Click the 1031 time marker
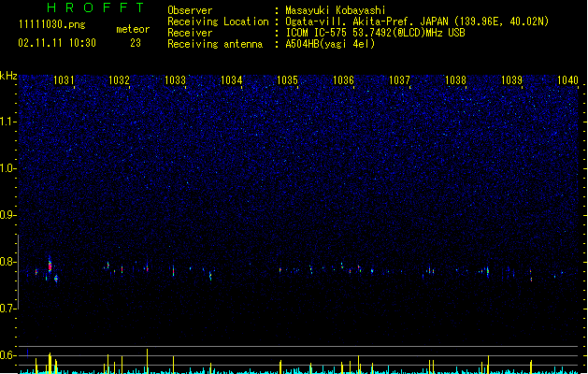 click(64, 80)
